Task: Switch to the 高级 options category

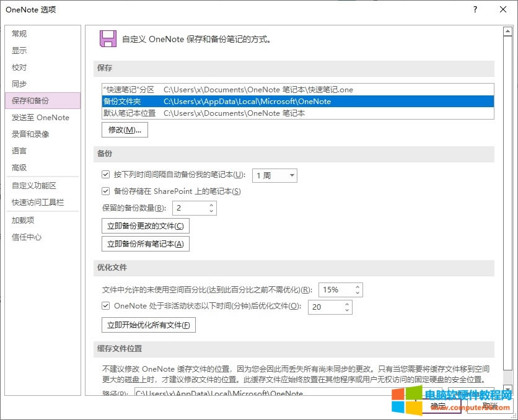Action: coord(20,167)
